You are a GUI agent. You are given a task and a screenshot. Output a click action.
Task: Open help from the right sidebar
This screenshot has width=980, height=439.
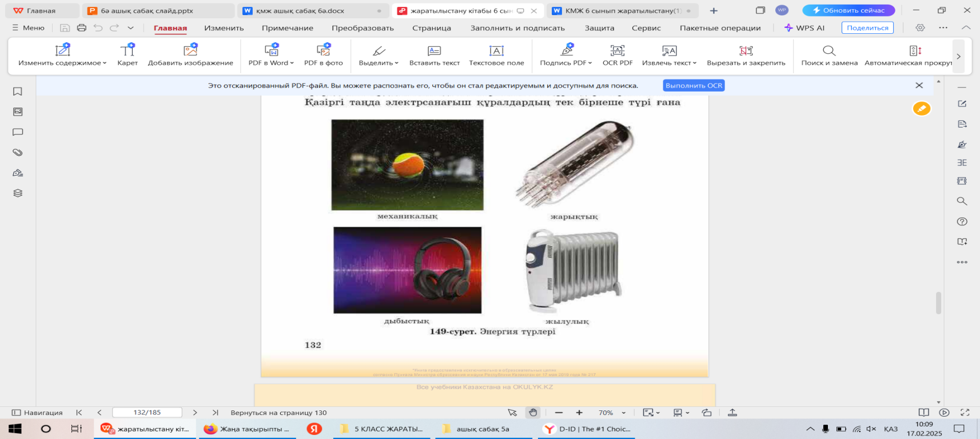click(x=962, y=222)
